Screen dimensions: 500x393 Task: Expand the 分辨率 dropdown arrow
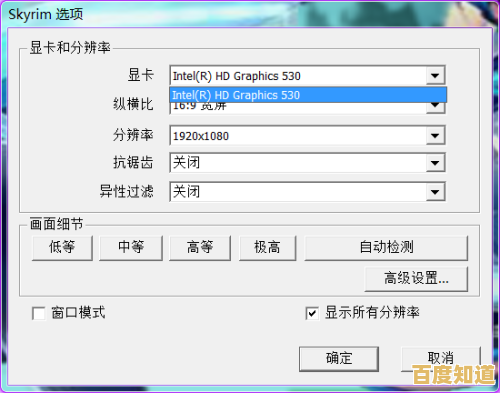click(435, 136)
